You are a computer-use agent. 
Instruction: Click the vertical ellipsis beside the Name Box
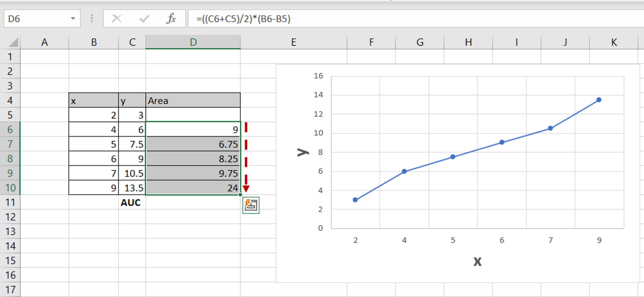92,18
